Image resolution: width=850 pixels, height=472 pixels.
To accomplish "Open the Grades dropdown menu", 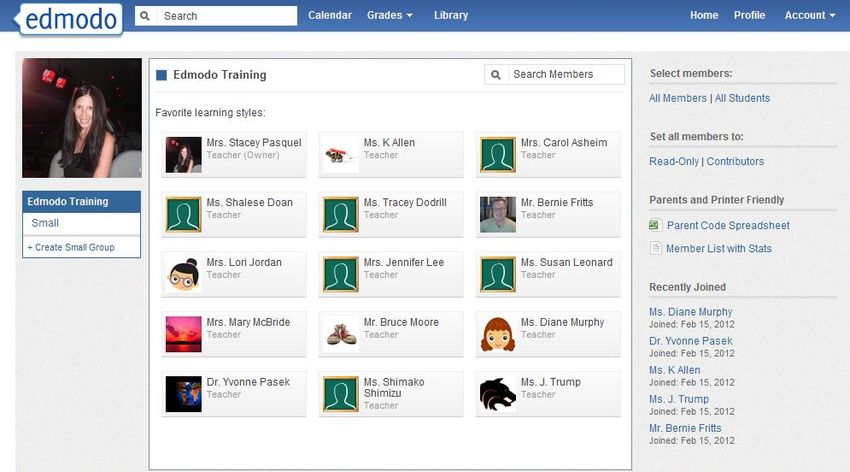I will (389, 15).
